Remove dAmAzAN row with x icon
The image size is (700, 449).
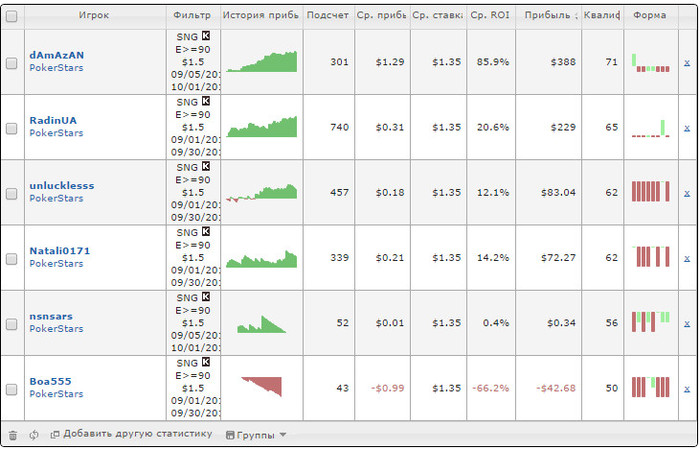click(x=686, y=62)
